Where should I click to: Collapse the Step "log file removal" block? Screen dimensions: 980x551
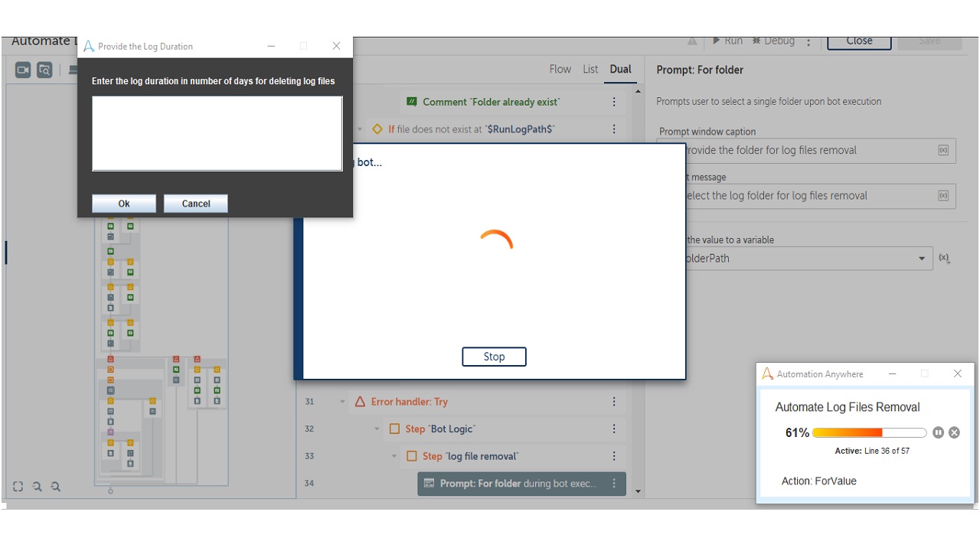[394, 456]
